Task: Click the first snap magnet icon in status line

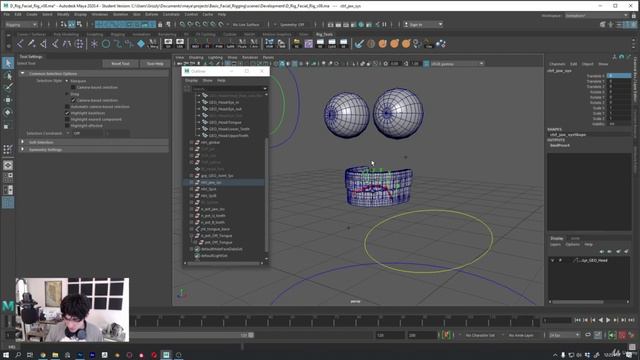Action: point(182,24)
